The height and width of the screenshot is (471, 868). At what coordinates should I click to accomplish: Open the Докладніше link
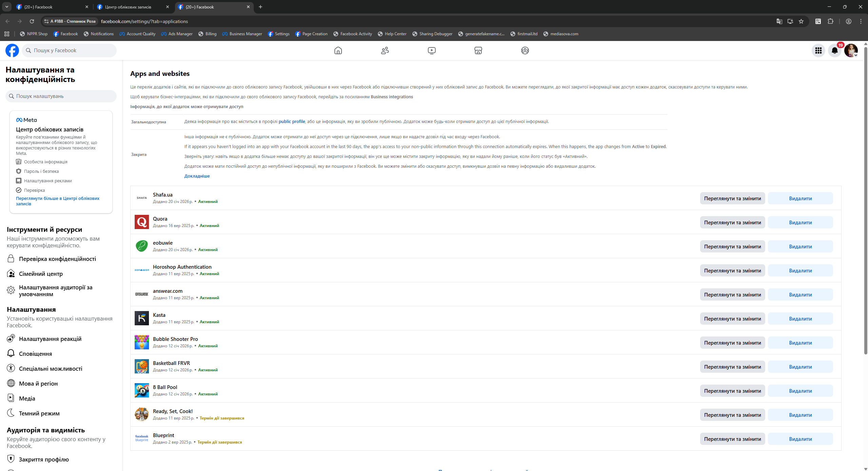(x=197, y=176)
